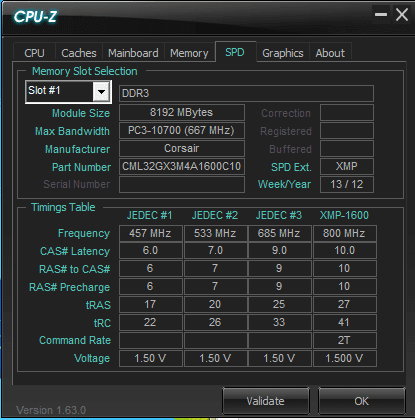Image resolution: width=415 pixels, height=420 pixels.
Task: Click the 457 MHz frequency cell
Action: [x=151, y=233]
